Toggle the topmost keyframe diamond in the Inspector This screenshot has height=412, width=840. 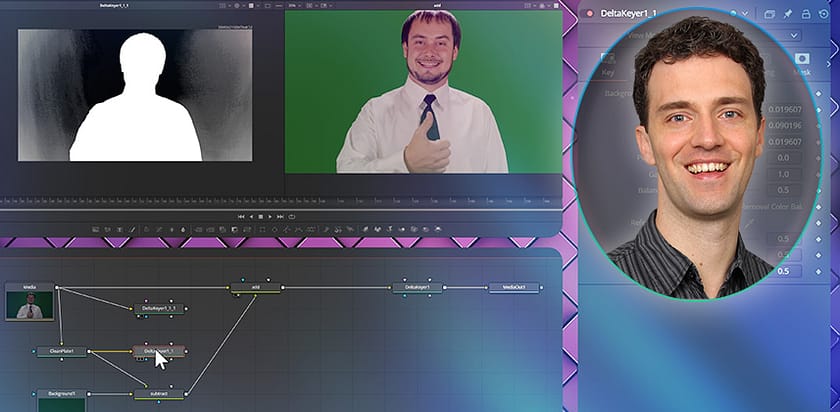[819, 94]
